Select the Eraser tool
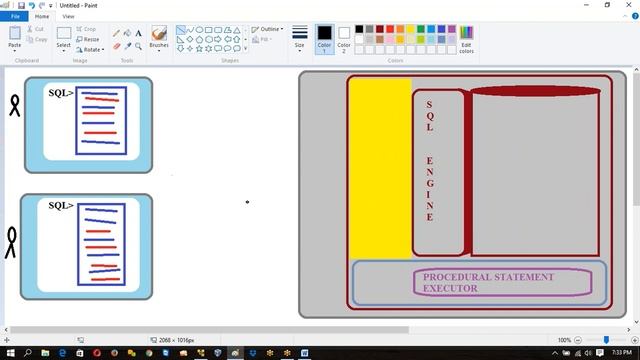This screenshot has width=640, height=360. (x=116, y=46)
